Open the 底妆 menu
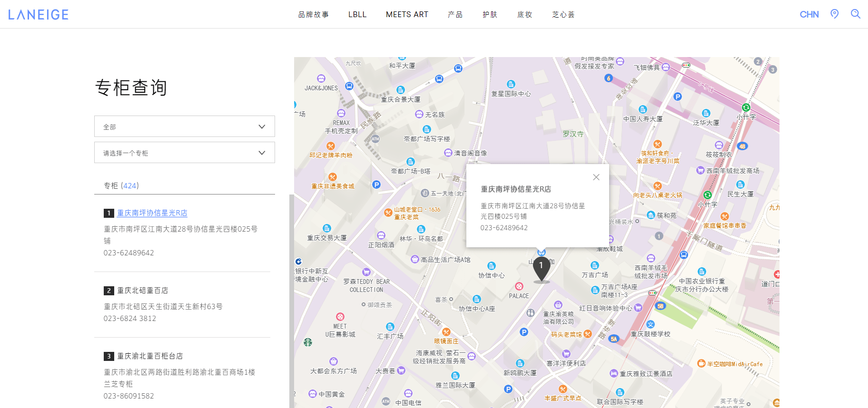Viewport: 868px width, 408px height. 525,14
